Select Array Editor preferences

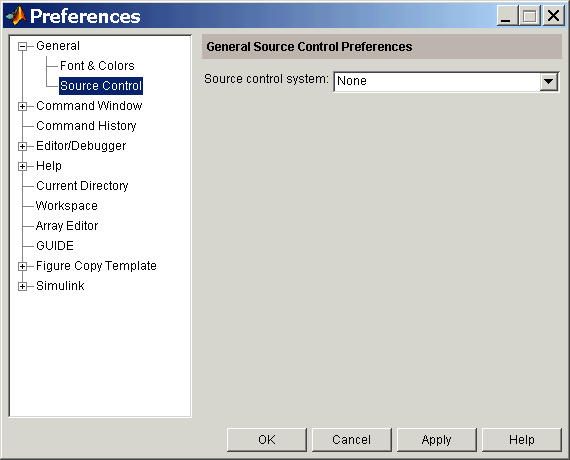(67, 226)
